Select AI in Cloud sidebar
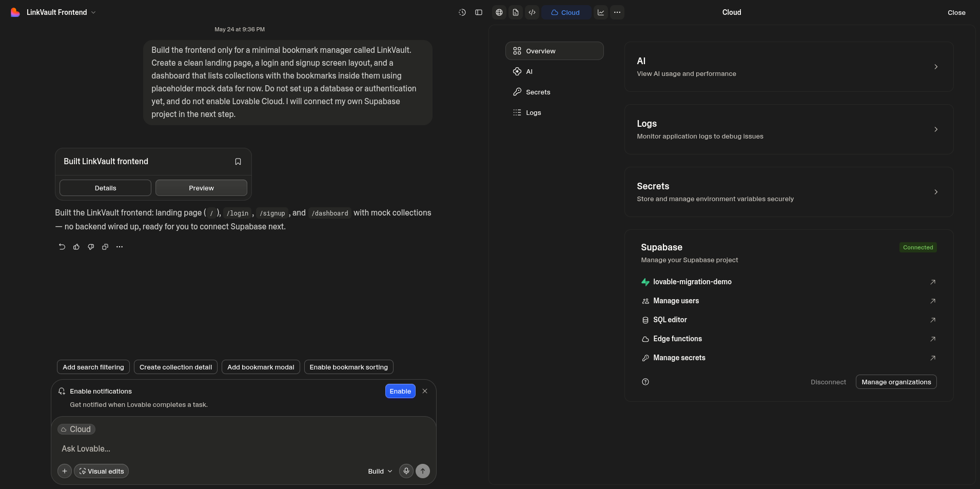Screen dimensions: 980x489 [x=555, y=71]
